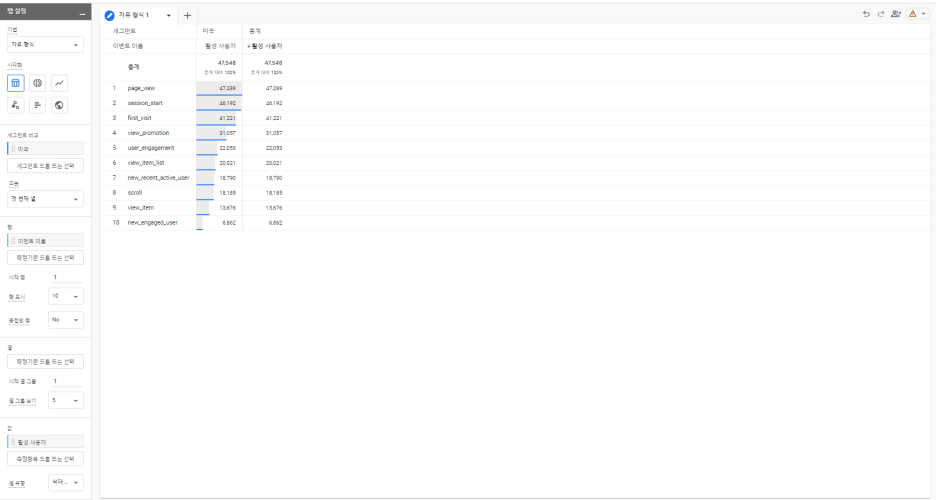Open cell type dropdown 막대

(x=66, y=482)
